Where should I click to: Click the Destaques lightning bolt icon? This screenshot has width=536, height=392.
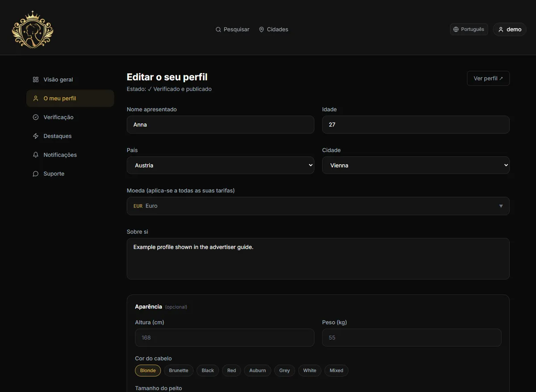click(36, 136)
